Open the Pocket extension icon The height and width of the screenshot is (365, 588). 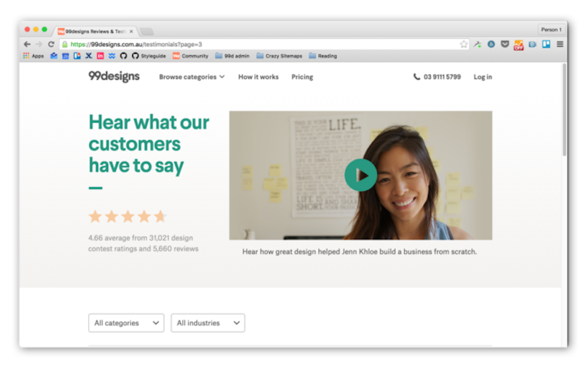[x=505, y=44]
